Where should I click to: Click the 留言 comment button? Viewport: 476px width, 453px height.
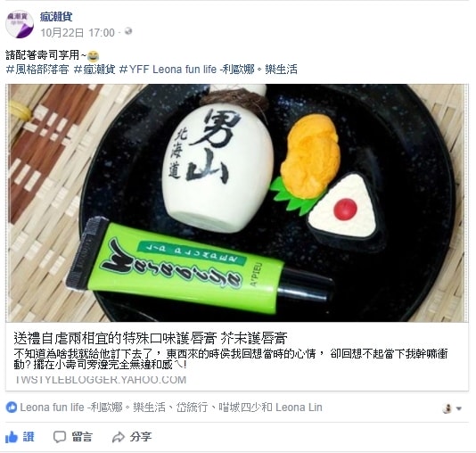(x=72, y=437)
